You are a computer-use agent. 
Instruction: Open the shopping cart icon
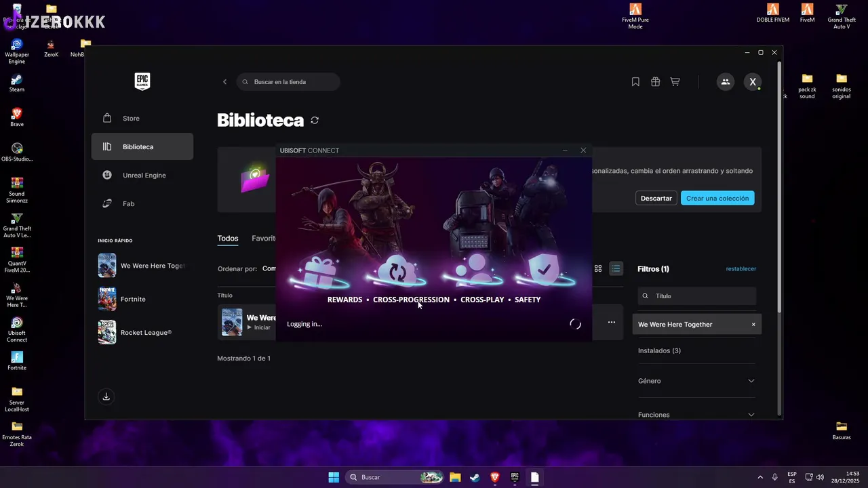coord(675,82)
